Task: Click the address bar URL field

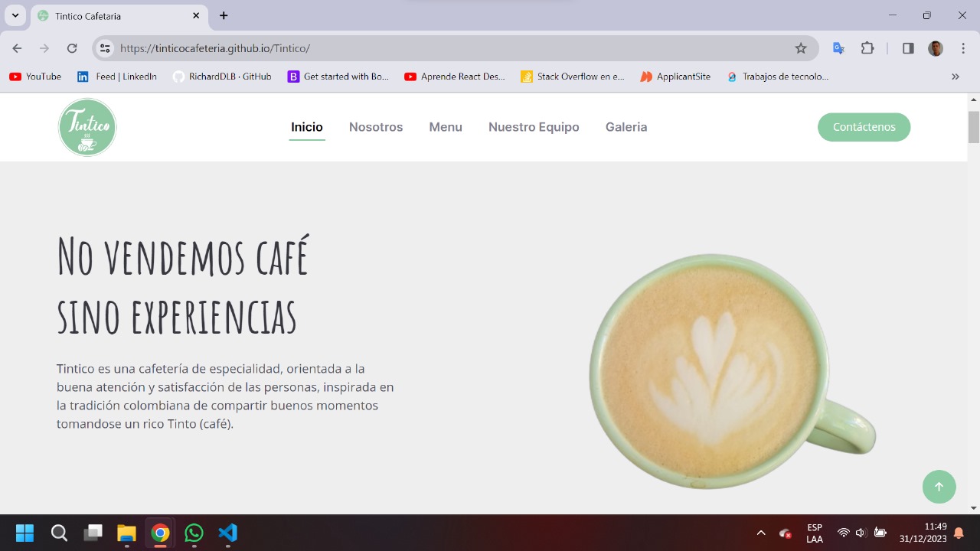Action: point(452,48)
